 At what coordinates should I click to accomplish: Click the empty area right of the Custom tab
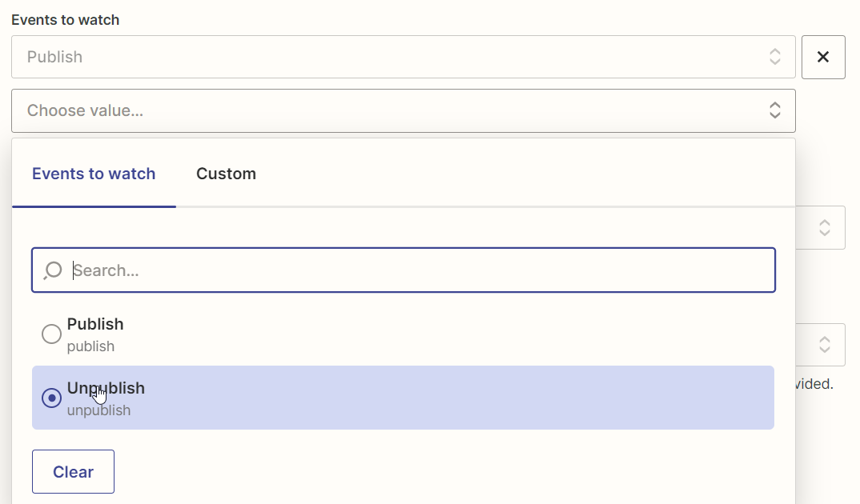520,174
